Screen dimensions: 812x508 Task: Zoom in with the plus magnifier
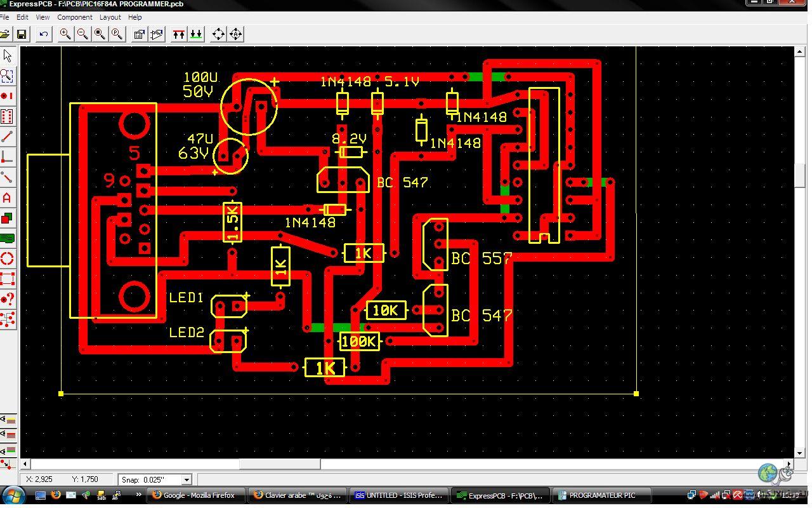click(x=65, y=34)
